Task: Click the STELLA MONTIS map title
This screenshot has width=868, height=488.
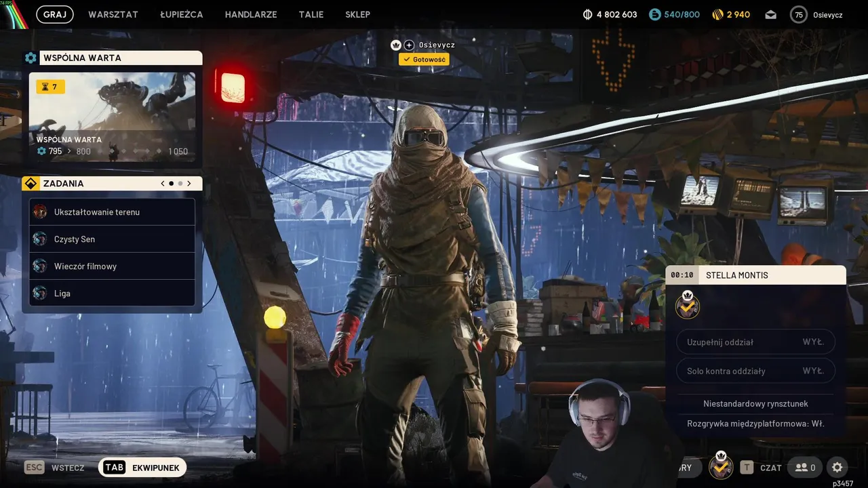Action: [x=737, y=275]
